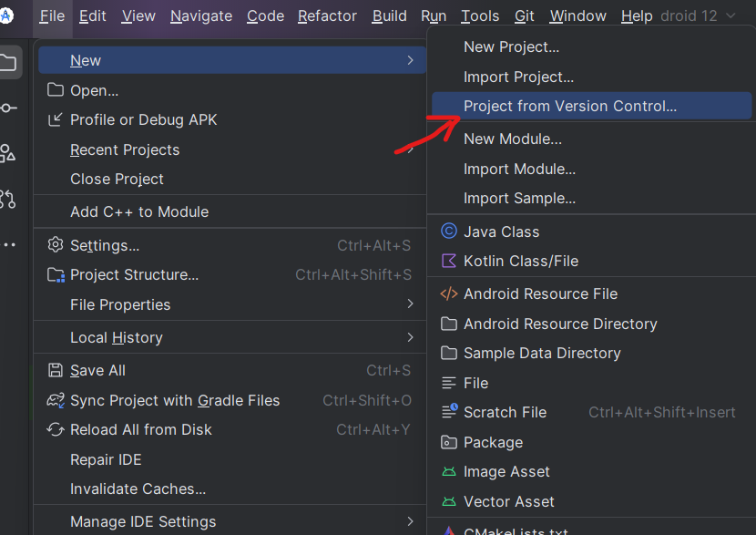
Task: Choose Close Project
Action: 231,179
